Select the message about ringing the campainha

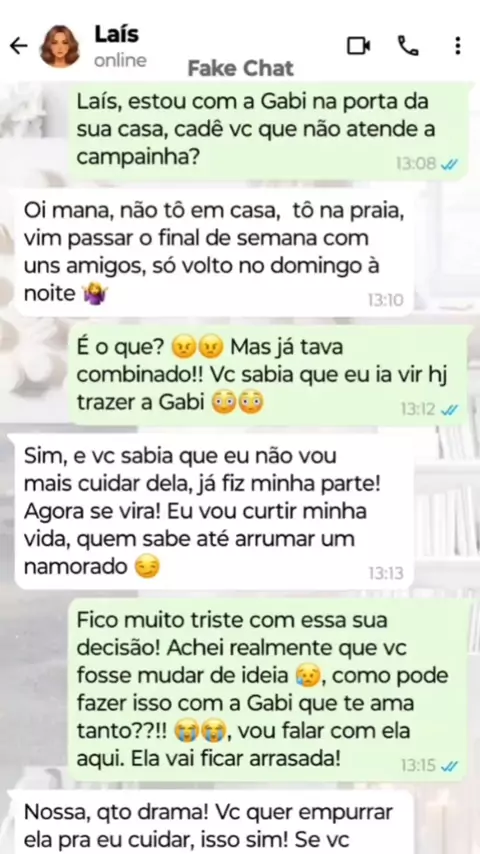268,131
